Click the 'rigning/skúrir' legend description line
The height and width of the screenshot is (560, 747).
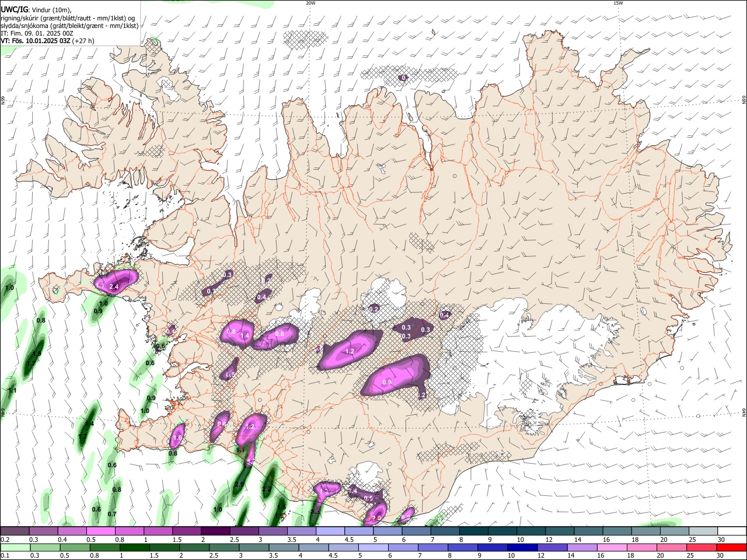pos(68,17)
